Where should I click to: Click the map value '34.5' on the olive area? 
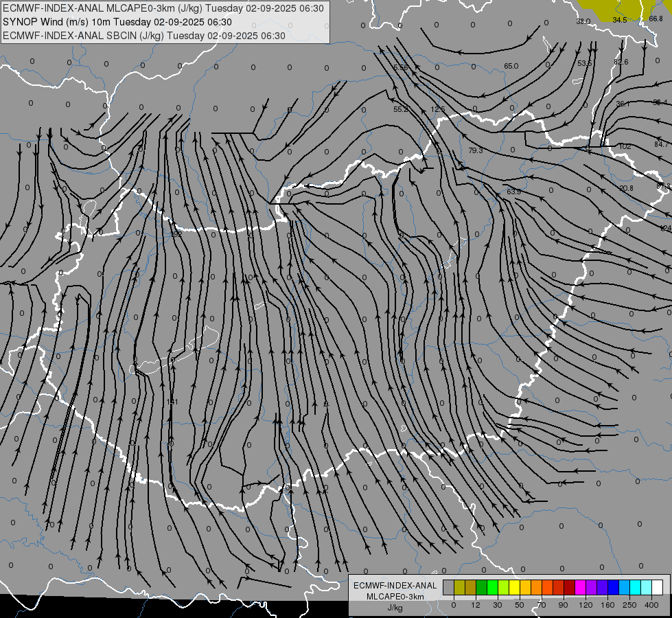(x=620, y=20)
